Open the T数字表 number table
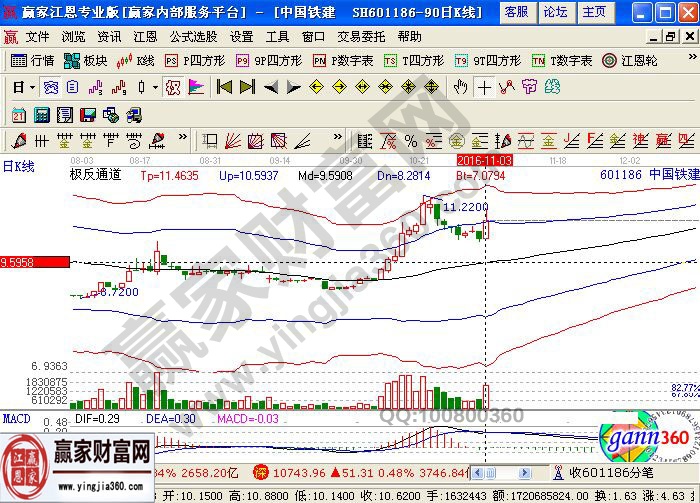Viewport: 700px width, 503px height. [x=564, y=61]
